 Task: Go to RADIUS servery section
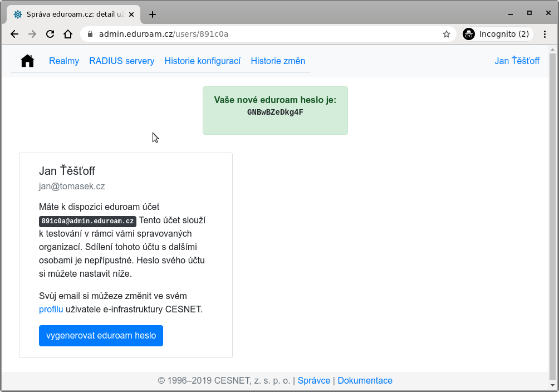[x=121, y=61]
